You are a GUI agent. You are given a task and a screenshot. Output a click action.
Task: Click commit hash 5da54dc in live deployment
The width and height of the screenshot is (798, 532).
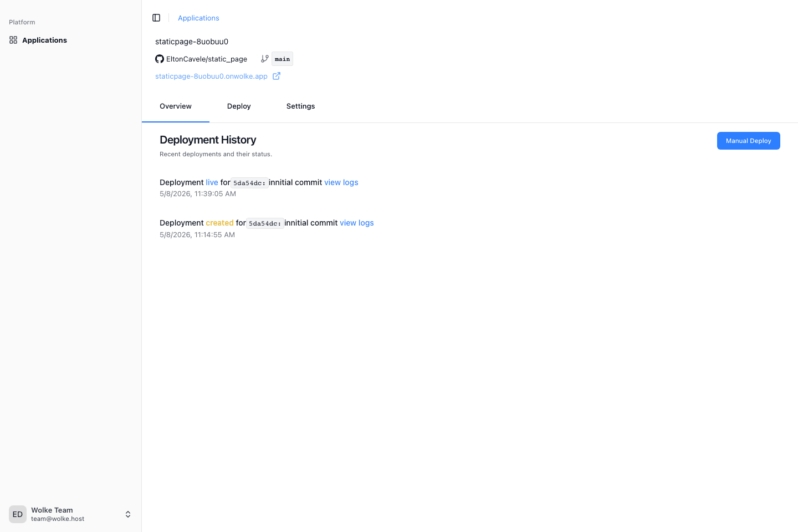click(x=249, y=183)
